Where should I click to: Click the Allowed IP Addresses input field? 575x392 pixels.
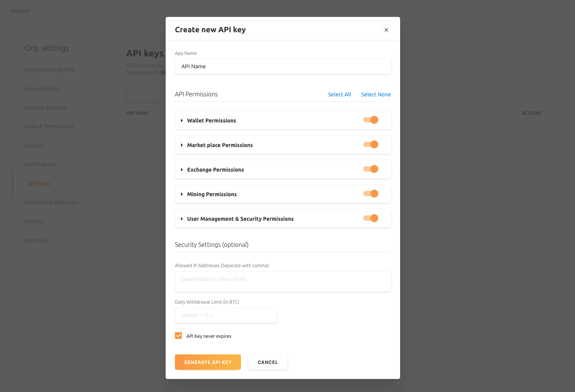pyautogui.click(x=283, y=282)
